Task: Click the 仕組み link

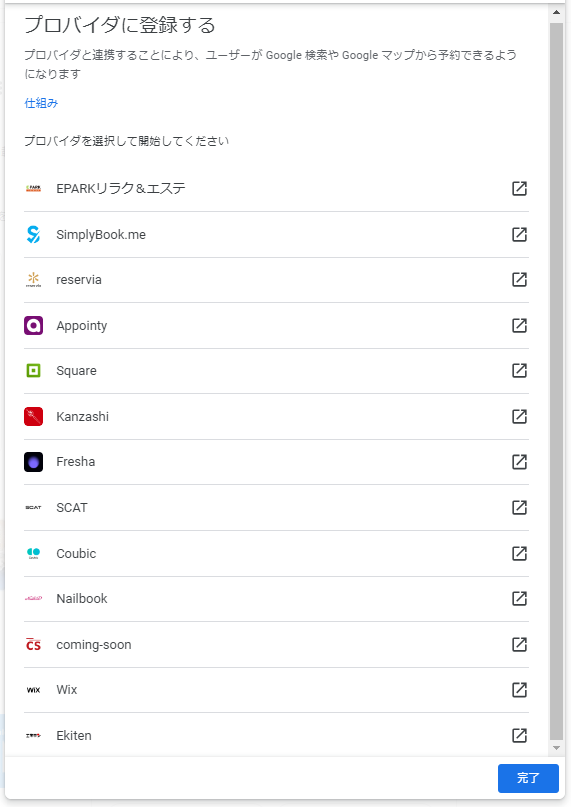Action: coord(41,103)
